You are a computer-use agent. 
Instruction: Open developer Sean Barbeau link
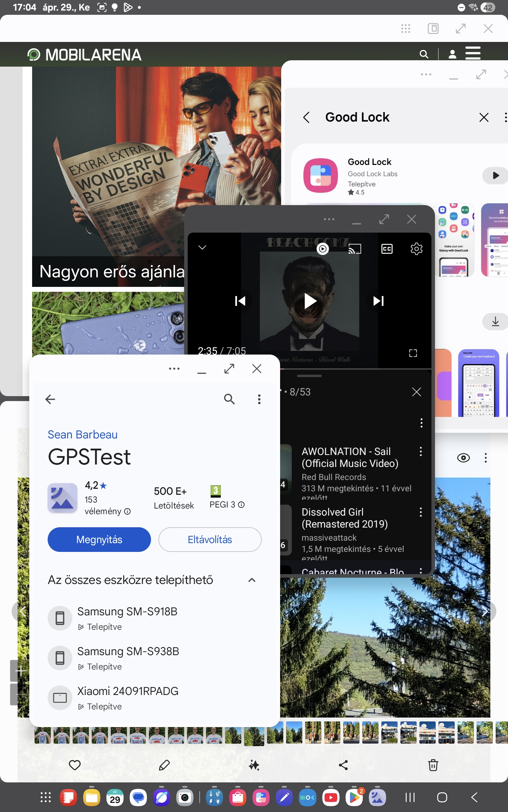(83, 435)
